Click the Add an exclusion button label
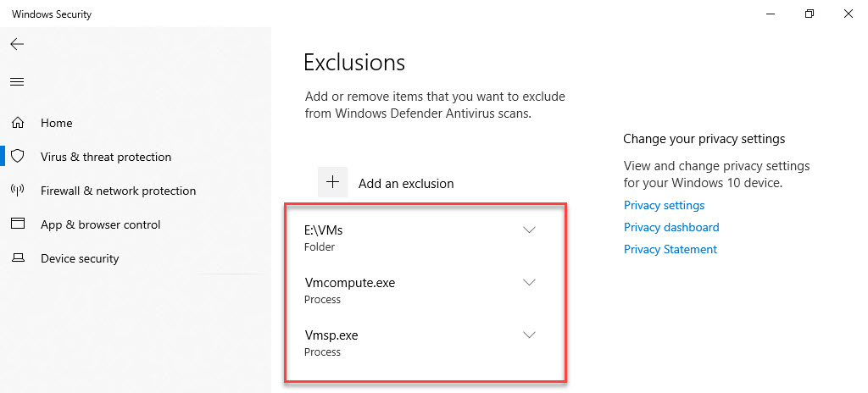This screenshot has height=393, width=868. [406, 183]
